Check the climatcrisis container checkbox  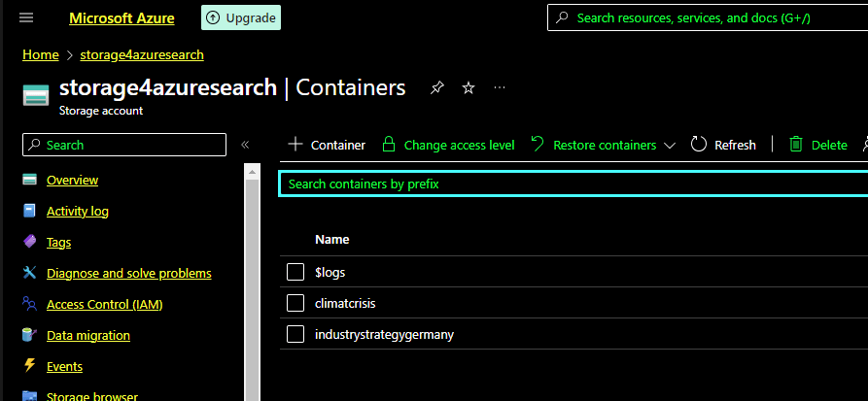(296, 303)
